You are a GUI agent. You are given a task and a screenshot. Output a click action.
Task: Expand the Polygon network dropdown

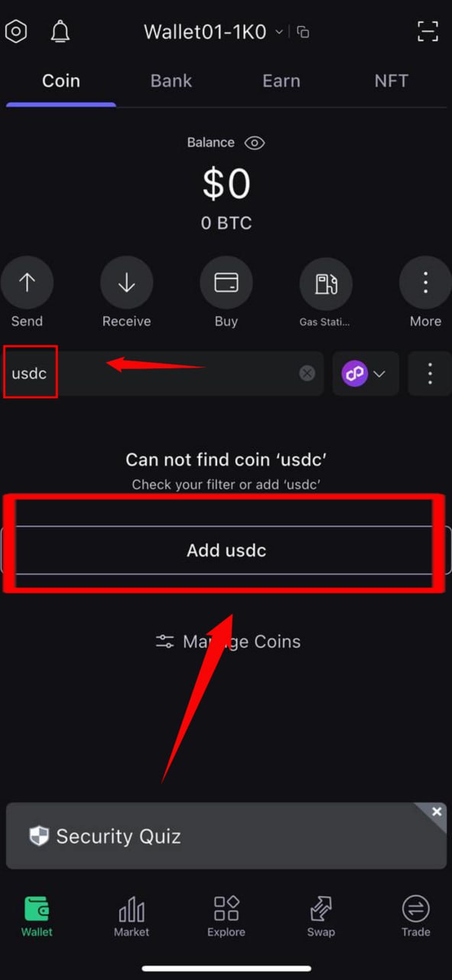pyautogui.click(x=366, y=374)
